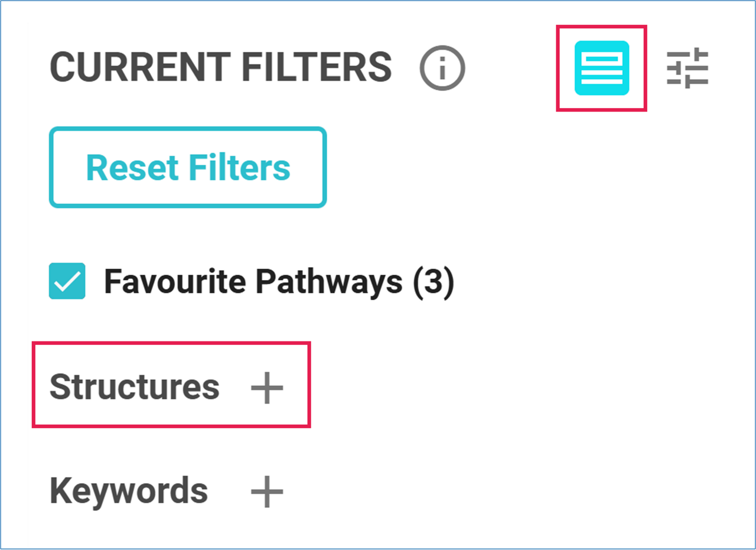Add a structure filter using its plus
756x550 pixels.
click(x=267, y=388)
